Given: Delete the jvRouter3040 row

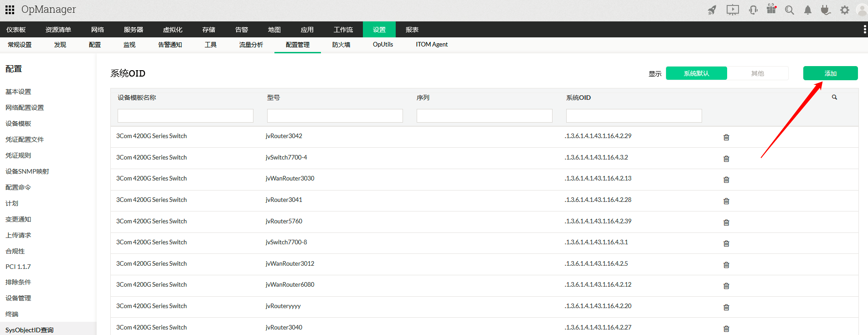Looking at the screenshot, I should pos(726,329).
